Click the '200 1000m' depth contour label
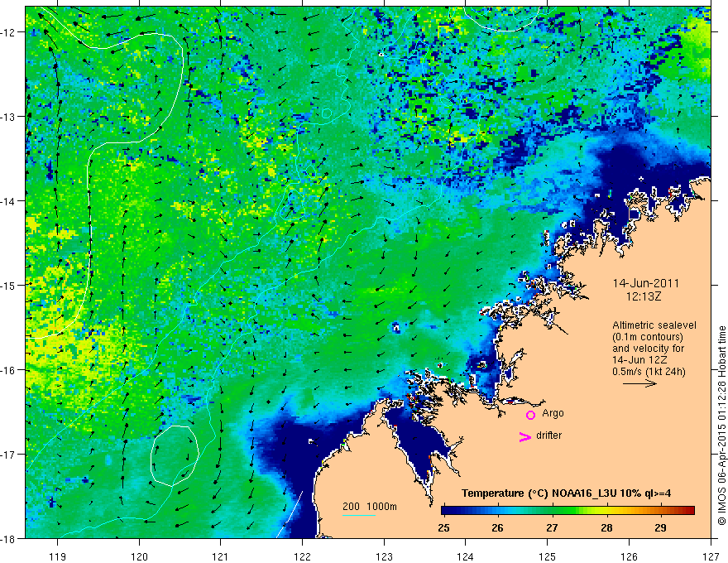The image size is (728, 563). pos(370,507)
